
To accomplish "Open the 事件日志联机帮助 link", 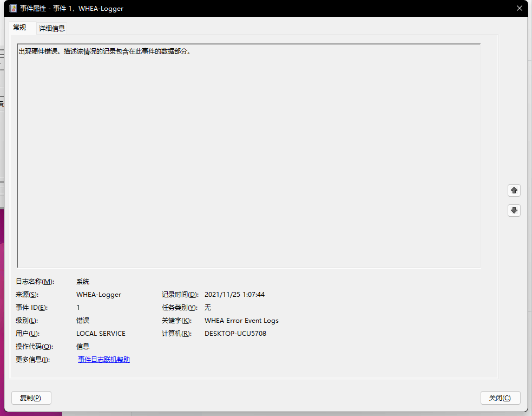I will pos(104,359).
